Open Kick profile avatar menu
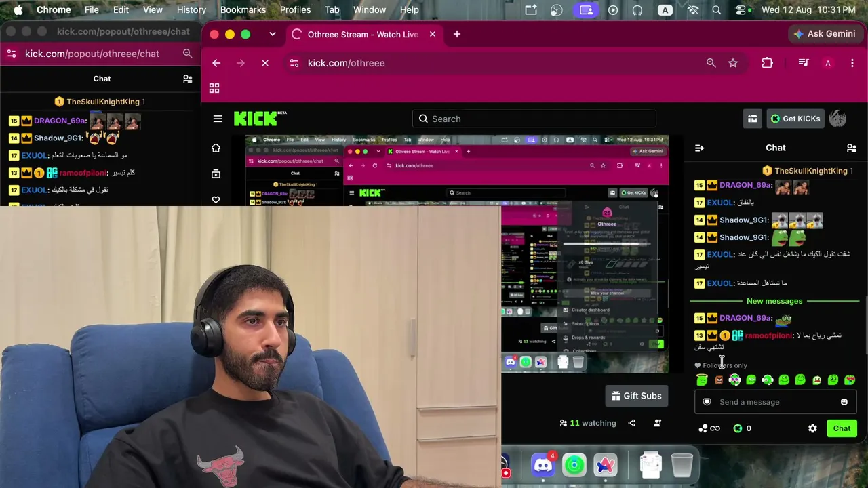This screenshot has width=868, height=488. point(837,119)
